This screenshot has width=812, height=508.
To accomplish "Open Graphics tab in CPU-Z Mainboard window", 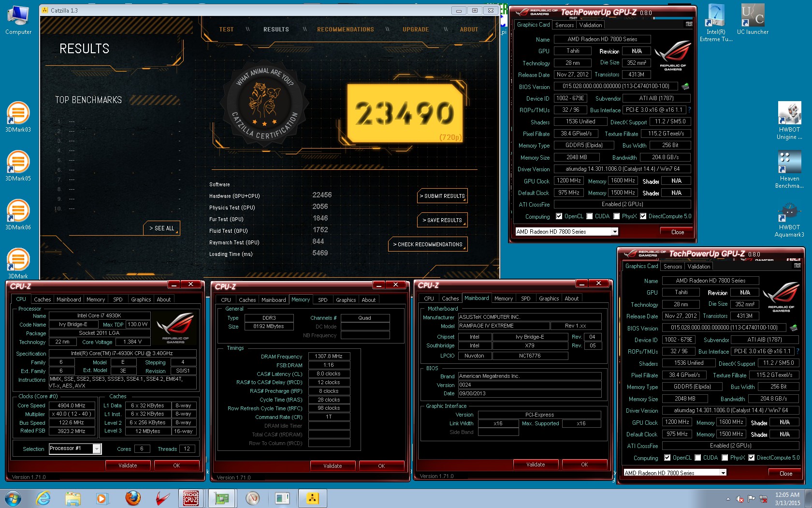I will pos(549,299).
